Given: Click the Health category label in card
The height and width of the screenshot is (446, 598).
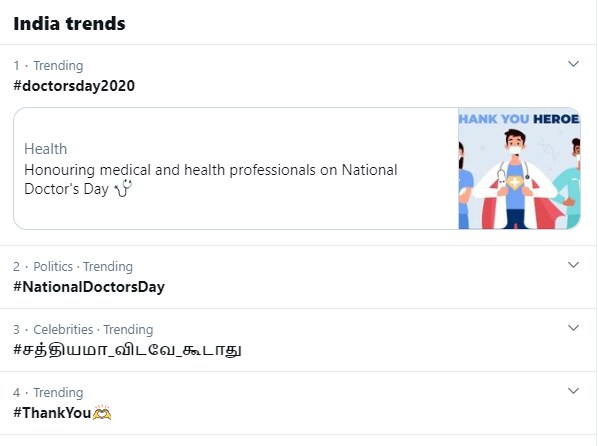Looking at the screenshot, I should click(x=45, y=149).
